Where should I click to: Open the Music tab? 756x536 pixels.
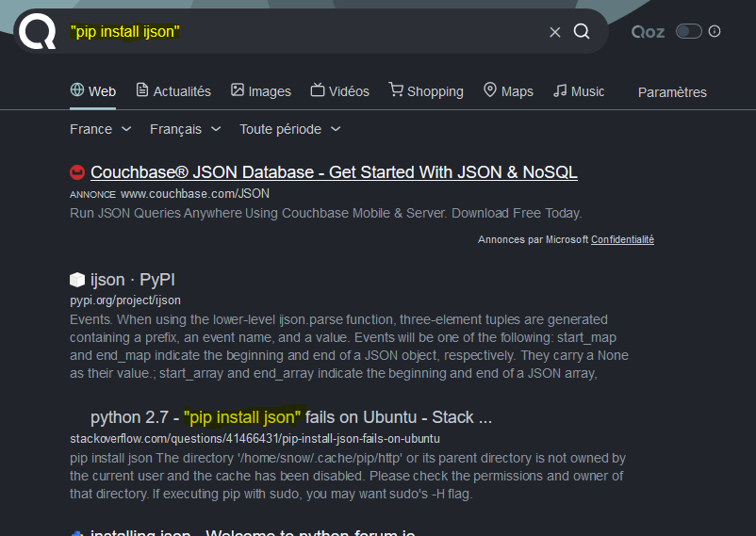pos(579,91)
